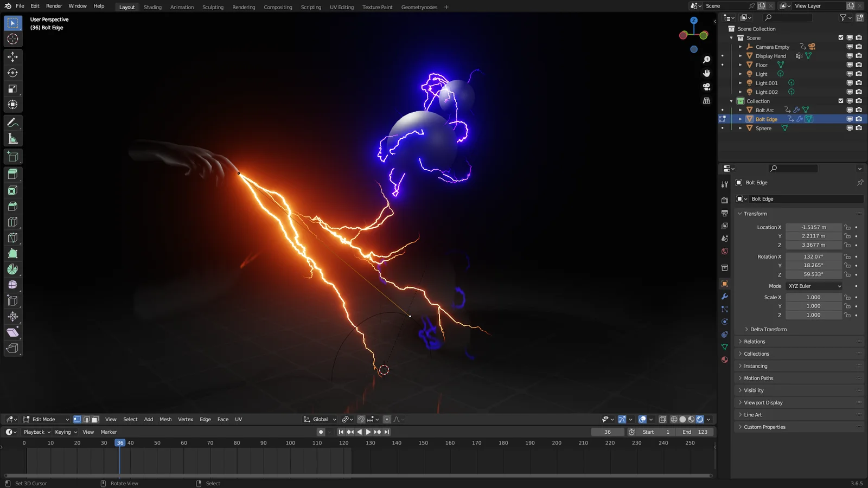Screen dimensions: 868x488
Task: Jump to the last frame
Action: point(386,432)
